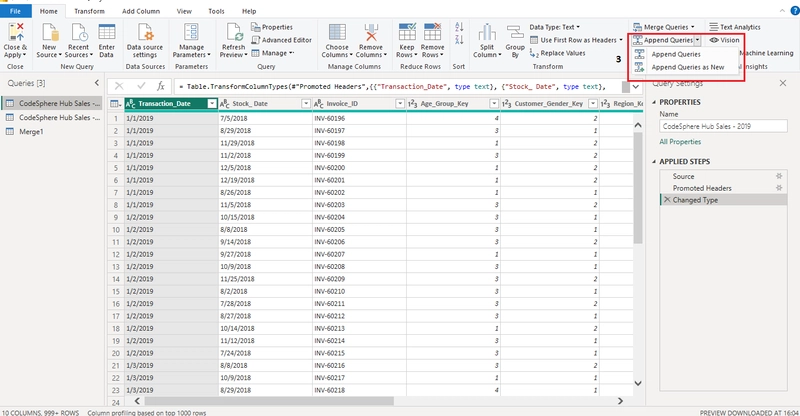Open Source step settings gear
800x416 pixels.
(779, 176)
